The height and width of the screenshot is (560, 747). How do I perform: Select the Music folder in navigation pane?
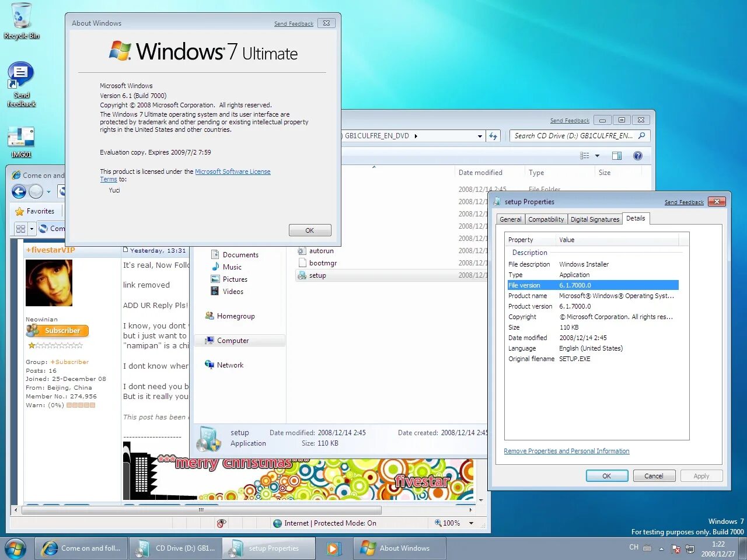(x=232, y=267)
